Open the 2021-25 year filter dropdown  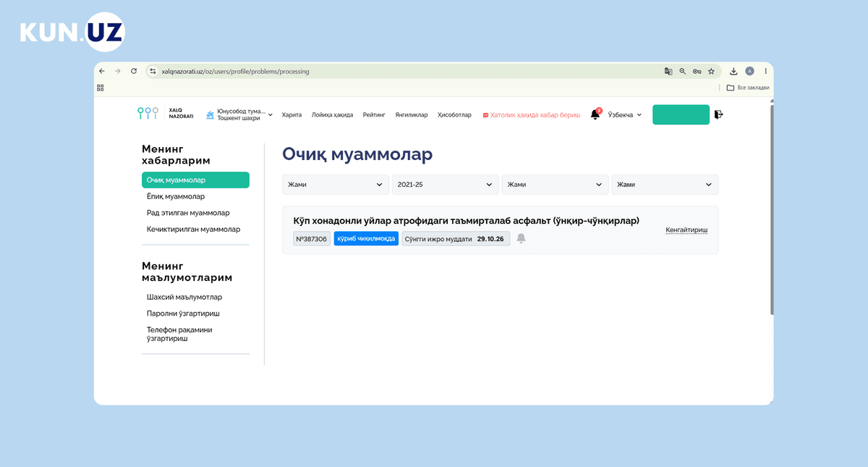tap(446, 185)
